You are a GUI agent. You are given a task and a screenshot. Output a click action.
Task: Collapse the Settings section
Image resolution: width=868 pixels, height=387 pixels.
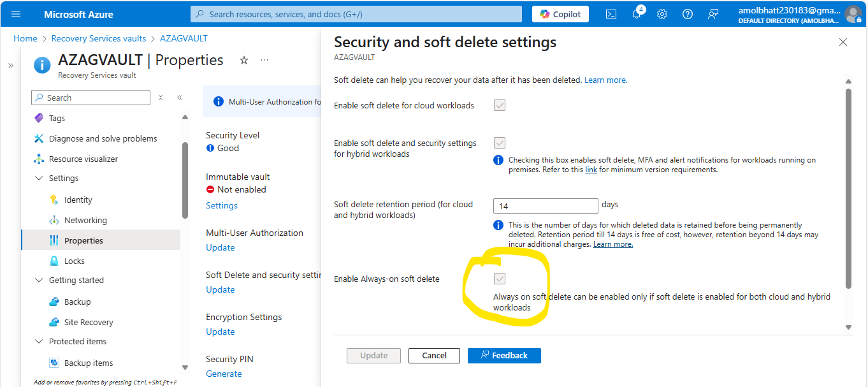[38, 178]
